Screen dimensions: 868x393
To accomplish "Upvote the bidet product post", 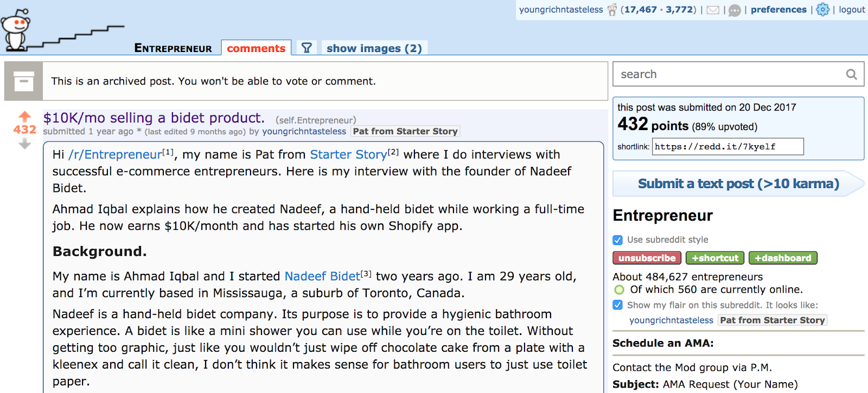I will (24, 116).
